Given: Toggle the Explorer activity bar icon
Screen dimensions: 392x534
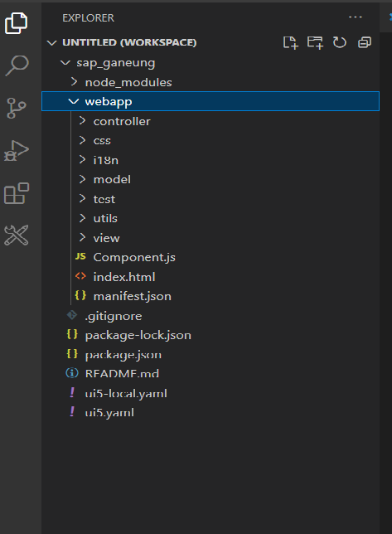Looking at the screenshot, I should coord(17,23).
